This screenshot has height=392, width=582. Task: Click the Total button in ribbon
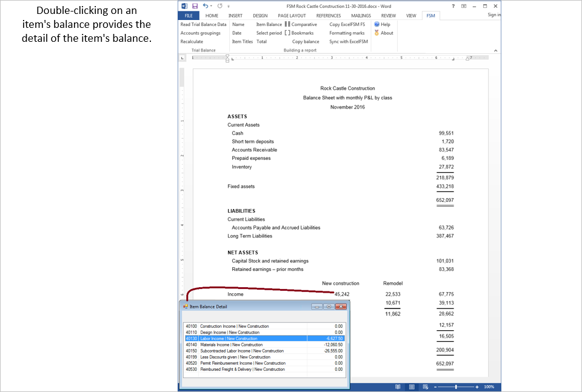tap(262, 42)
